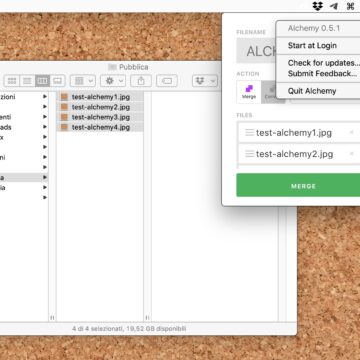Image resolution: width=360 pixels, height=360 pixels.
Task: Switch Finder to gallery view
Action: (x=58, y=81)
